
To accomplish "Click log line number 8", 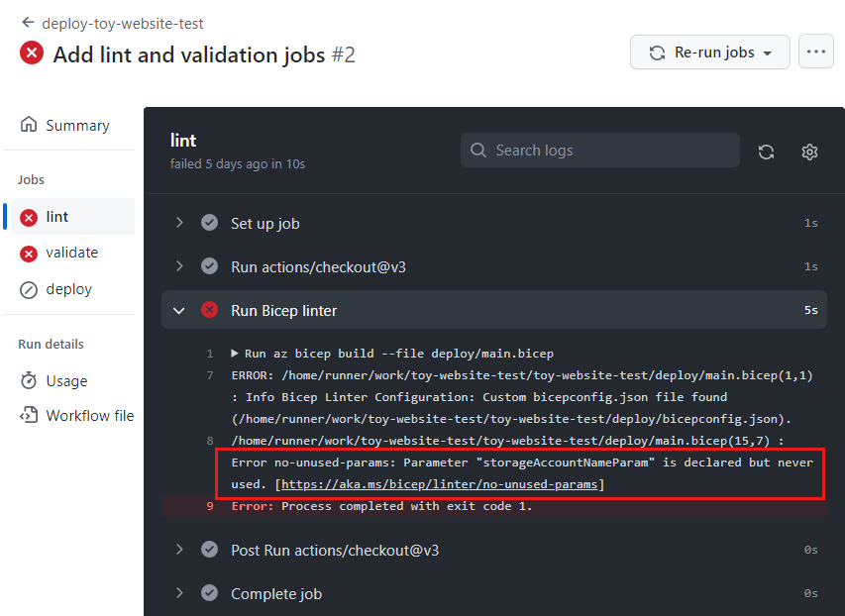I will click(x=210, y=441).
